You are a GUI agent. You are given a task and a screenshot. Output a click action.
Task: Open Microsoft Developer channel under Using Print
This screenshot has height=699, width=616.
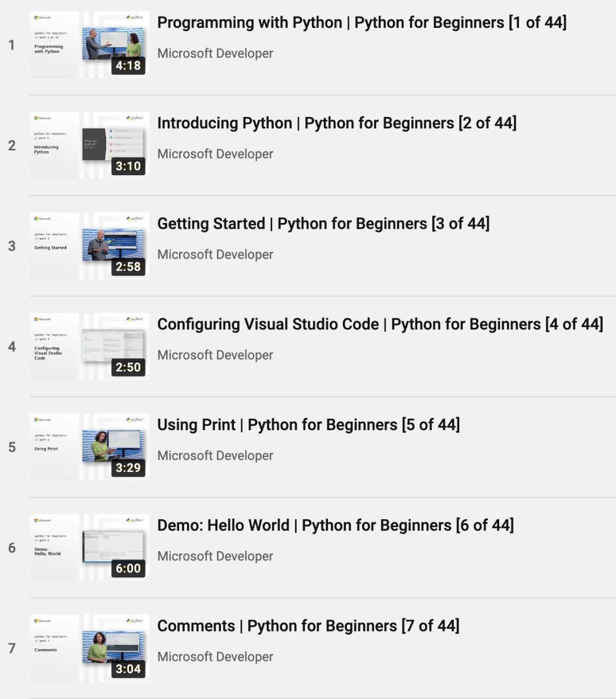pyautogui.click(x=215, y=455)
